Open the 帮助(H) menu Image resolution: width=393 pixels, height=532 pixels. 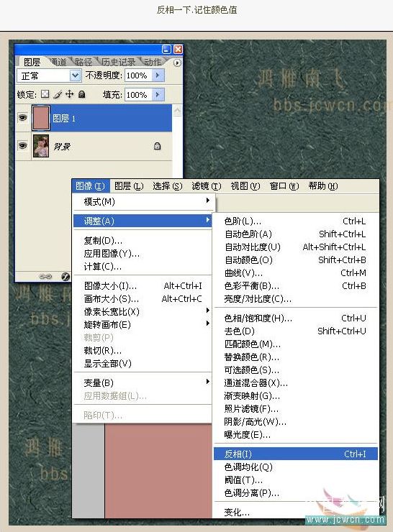click(323, 186)
